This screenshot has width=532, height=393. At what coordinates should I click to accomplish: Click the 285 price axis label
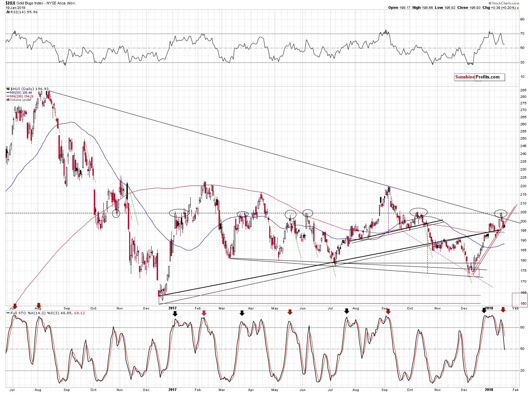[x=524, y=90]
